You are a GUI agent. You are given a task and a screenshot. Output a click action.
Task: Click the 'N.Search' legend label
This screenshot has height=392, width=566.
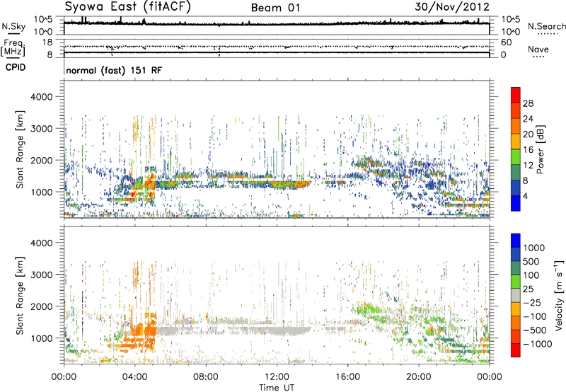546,26
